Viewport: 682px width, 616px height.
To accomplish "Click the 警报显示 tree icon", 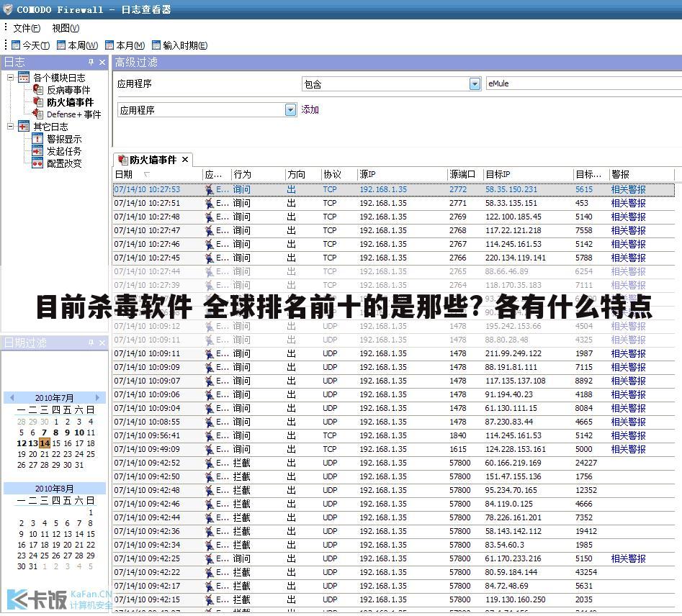I will [x=37, y=139].
